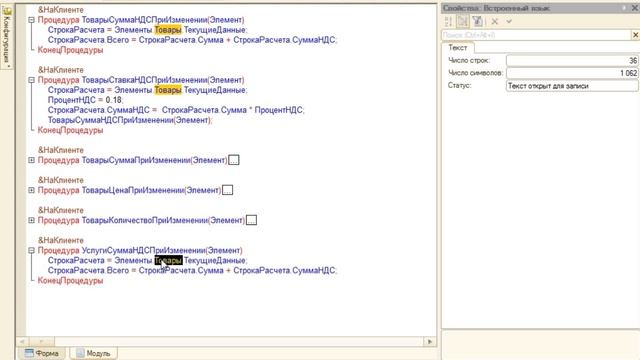Open the Конфигурация side tab

coord(7,37)
